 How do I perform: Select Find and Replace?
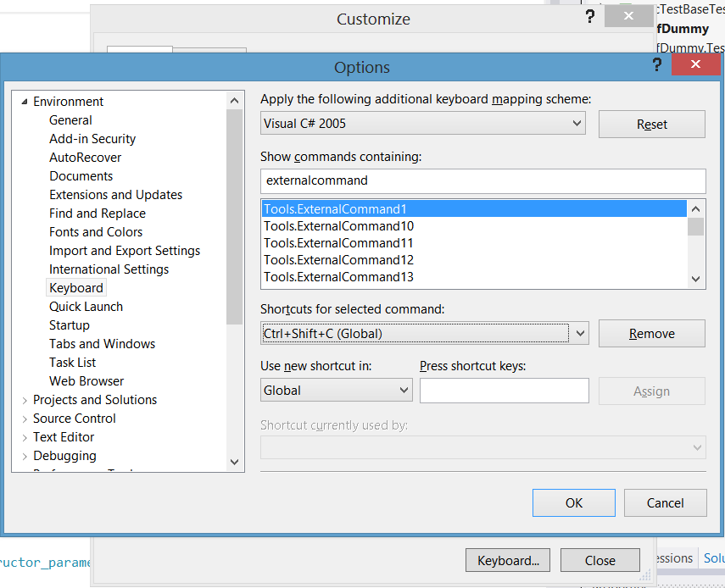(98, 214)
